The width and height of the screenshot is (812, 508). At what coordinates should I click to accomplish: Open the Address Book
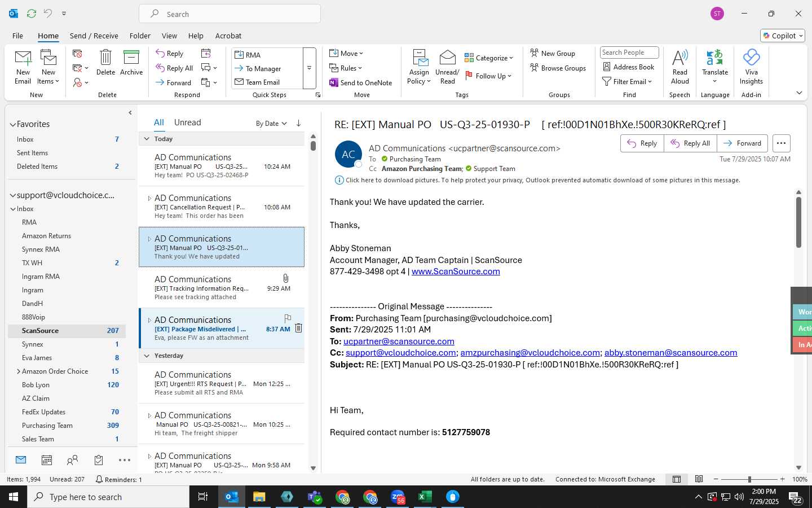pos(629,67)
